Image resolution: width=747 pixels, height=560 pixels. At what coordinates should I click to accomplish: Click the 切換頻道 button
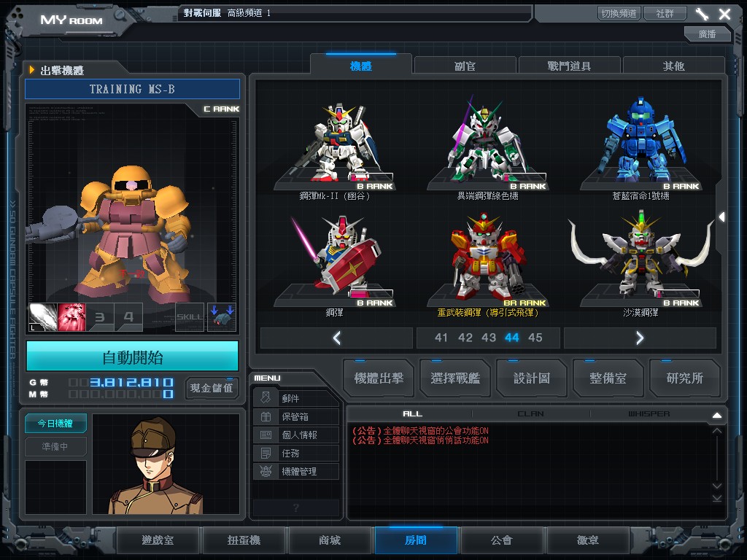coord(619,13)
